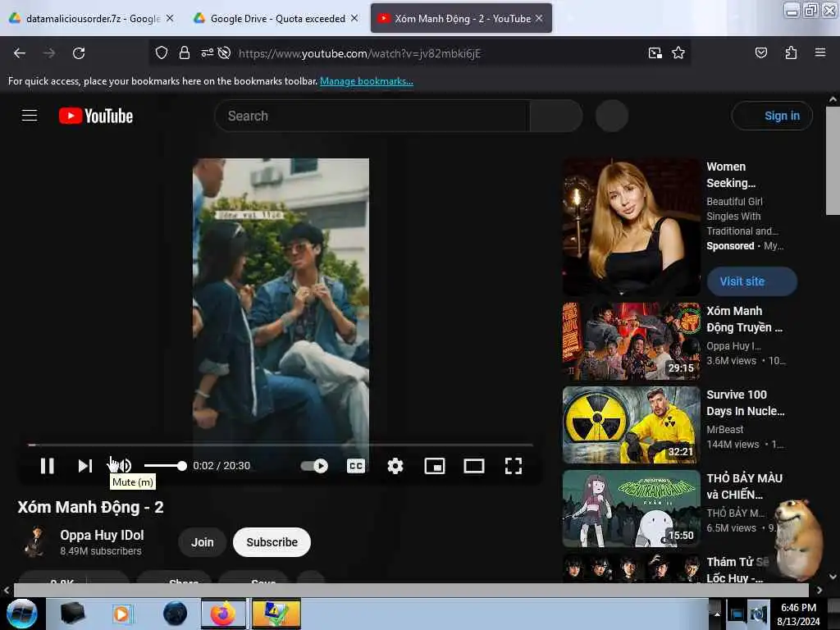This screenshot has height=630, width=840.
Task: Bookmark this page with star icon
Action: (678, 52)
